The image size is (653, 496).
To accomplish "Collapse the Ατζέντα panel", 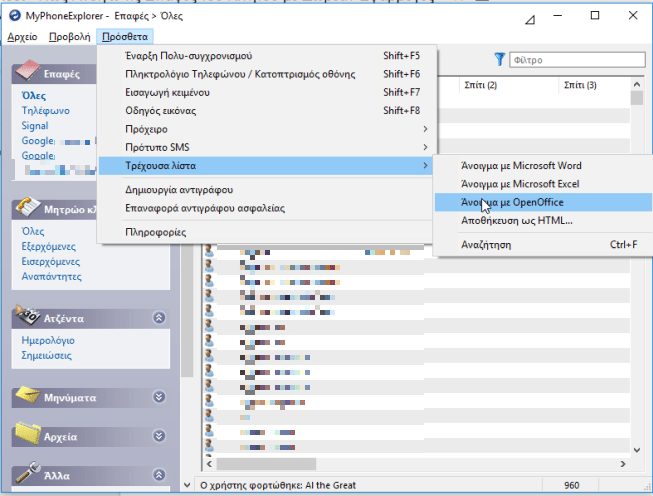I will coord(159,318).
